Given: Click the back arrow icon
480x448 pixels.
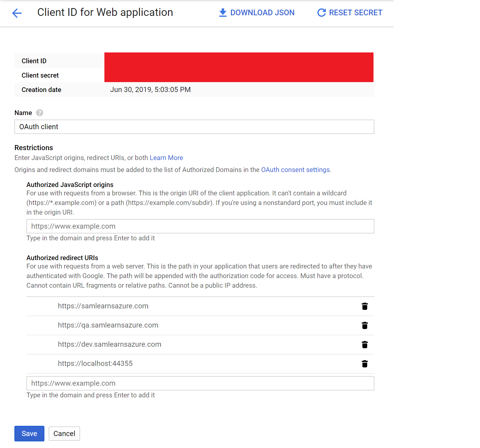Looking at the screenshot, I should pos(17,13).
